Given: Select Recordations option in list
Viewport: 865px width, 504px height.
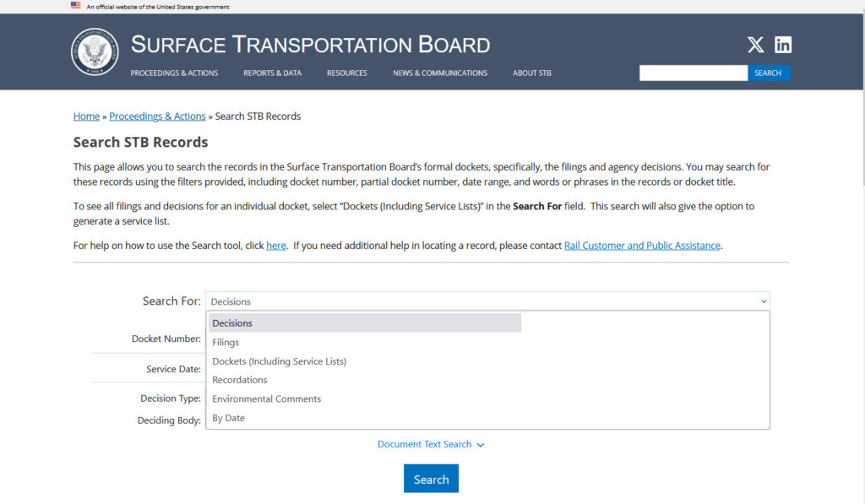Looking at the screenshot, I should (x=239, y=380).
